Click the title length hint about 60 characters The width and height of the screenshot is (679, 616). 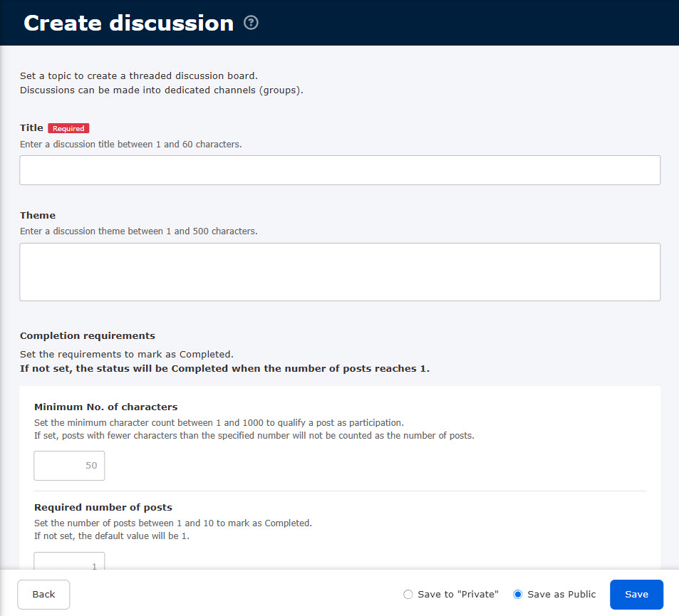131,144
